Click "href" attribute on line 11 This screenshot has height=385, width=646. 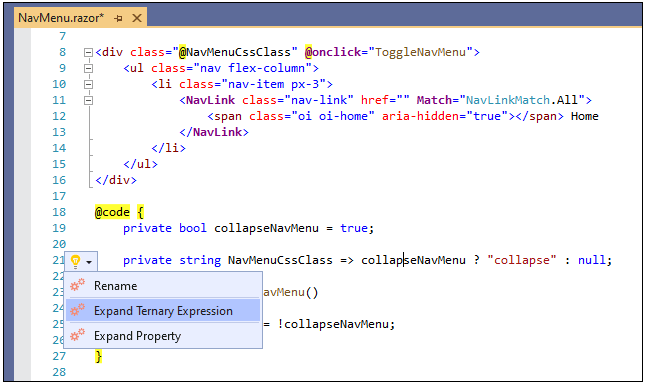374,101
